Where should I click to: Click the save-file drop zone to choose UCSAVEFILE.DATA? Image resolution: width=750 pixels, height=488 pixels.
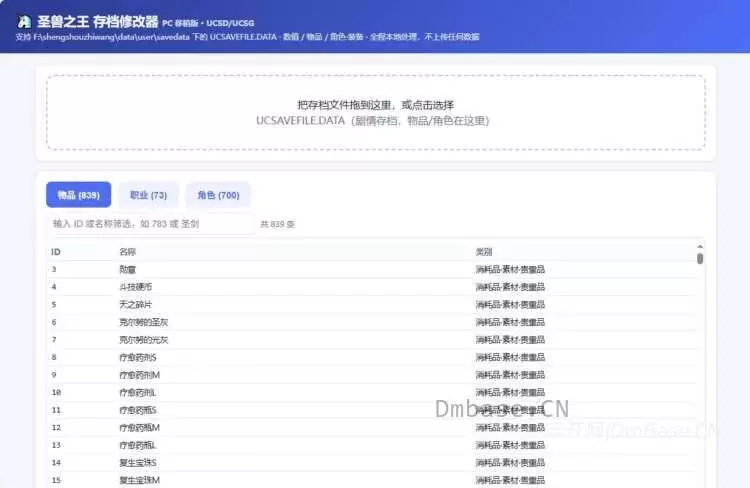click(375, 112)
